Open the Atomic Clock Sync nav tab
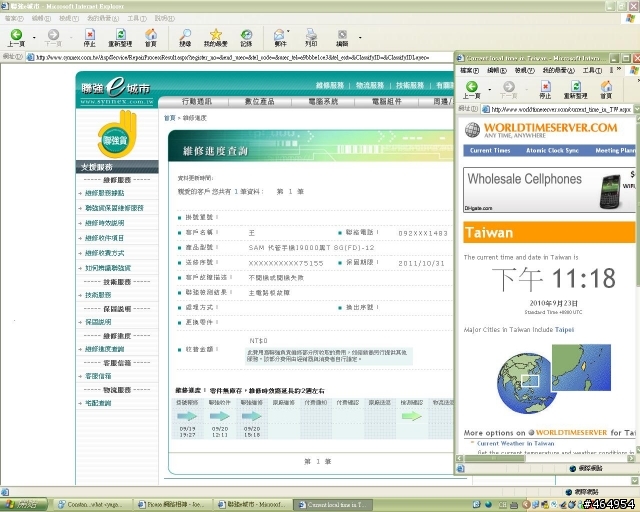The image size is (640, 512). 552,150
